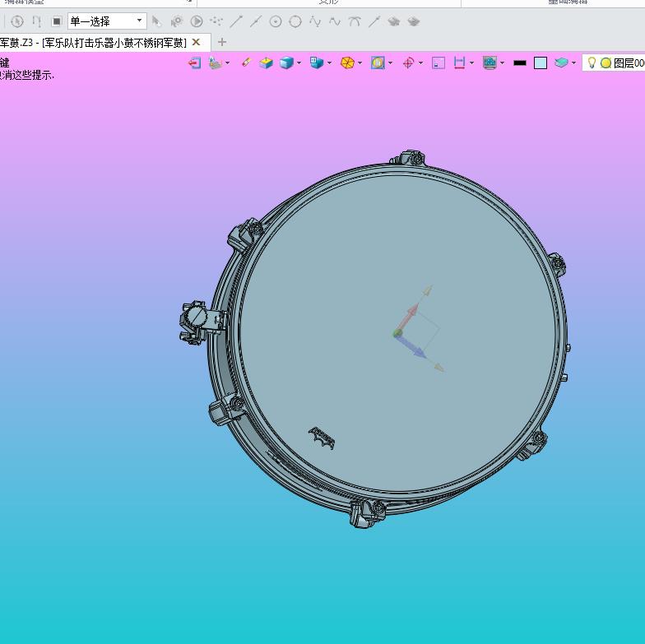
Task: Switch to the 军鼓.Z3 document tab
Action: [93, 43]
